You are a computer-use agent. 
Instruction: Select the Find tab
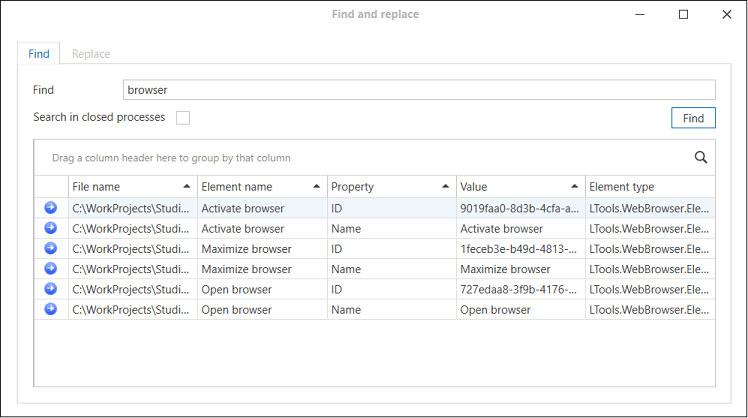39,54
